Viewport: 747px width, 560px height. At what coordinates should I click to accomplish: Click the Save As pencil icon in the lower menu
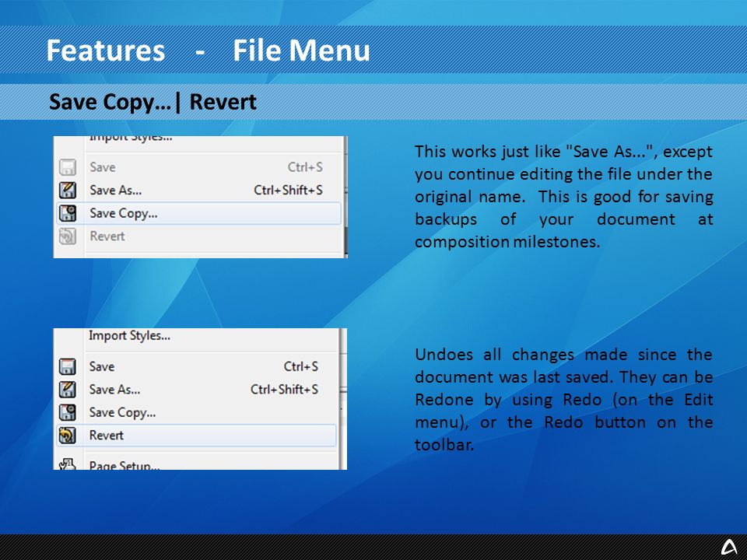[67, 390]
